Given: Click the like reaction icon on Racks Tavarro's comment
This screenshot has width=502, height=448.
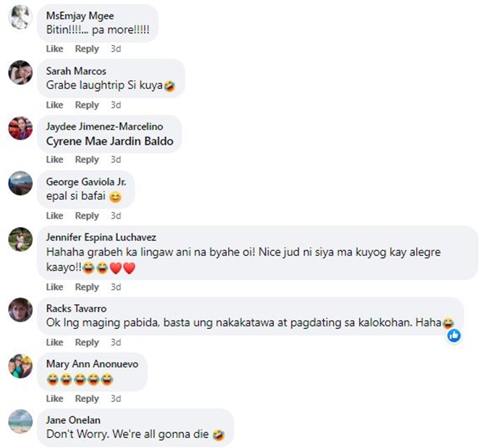Looking at the screenshot, I should [x=454, y=336].
